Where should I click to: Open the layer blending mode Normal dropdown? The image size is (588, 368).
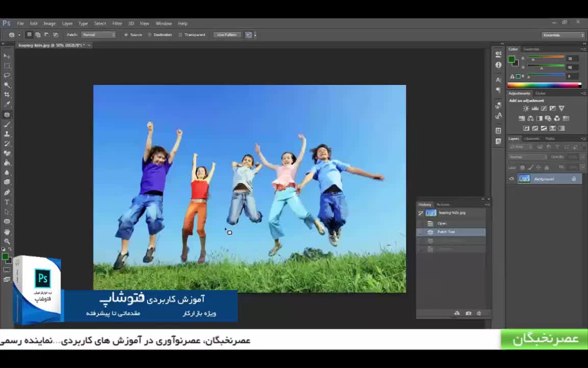tap(528, 157)
